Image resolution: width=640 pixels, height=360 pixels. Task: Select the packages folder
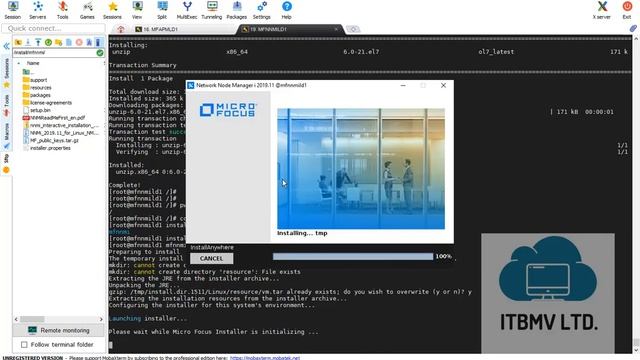pos(37,95)
